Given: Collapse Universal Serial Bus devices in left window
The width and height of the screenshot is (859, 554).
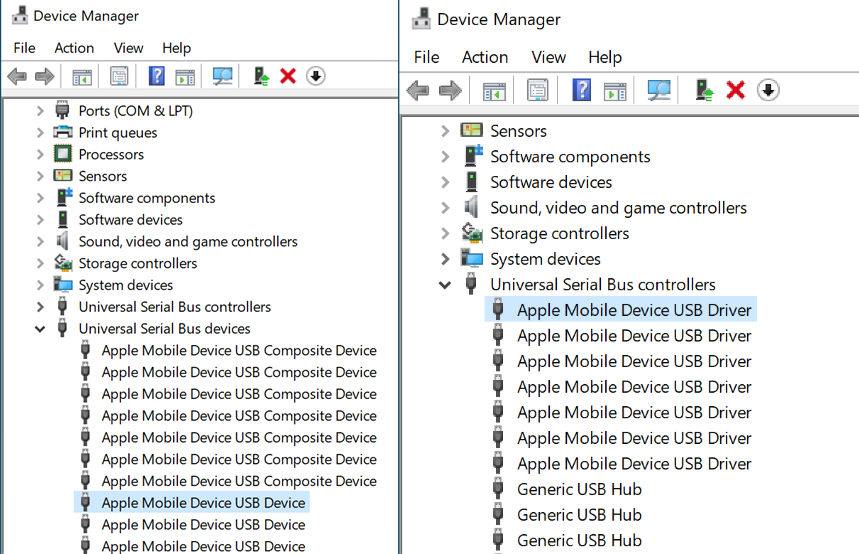Looking at the screenshot, I should point(40,329).
